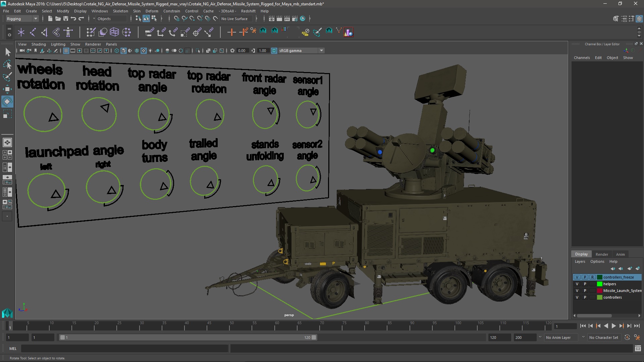
Task: Open the shelf options gear menu
Action: click(9, 35)
